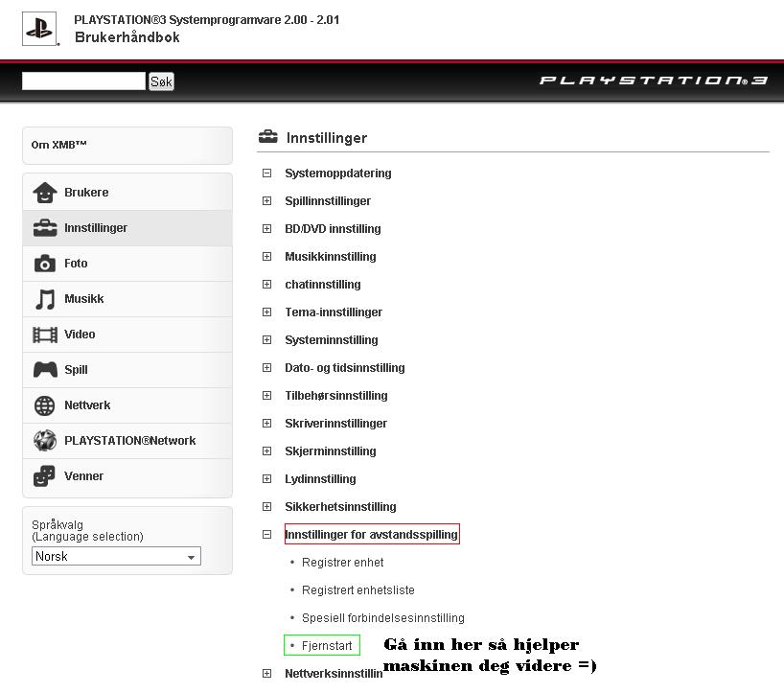Click the Nettverk globe icon
The image size is (784, 693).
tap(44, 405)
